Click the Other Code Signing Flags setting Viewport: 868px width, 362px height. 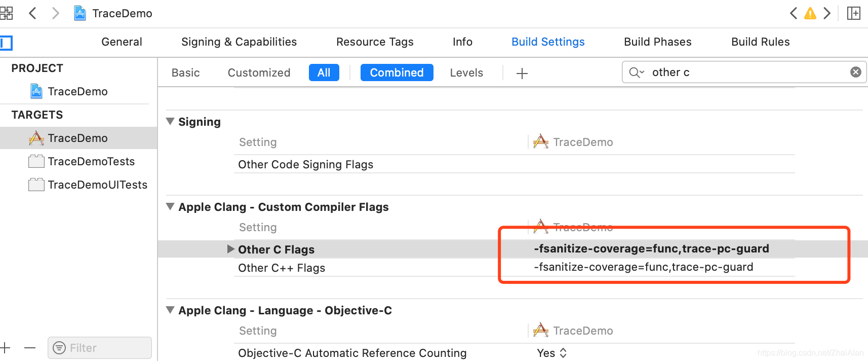click(305, 164)
